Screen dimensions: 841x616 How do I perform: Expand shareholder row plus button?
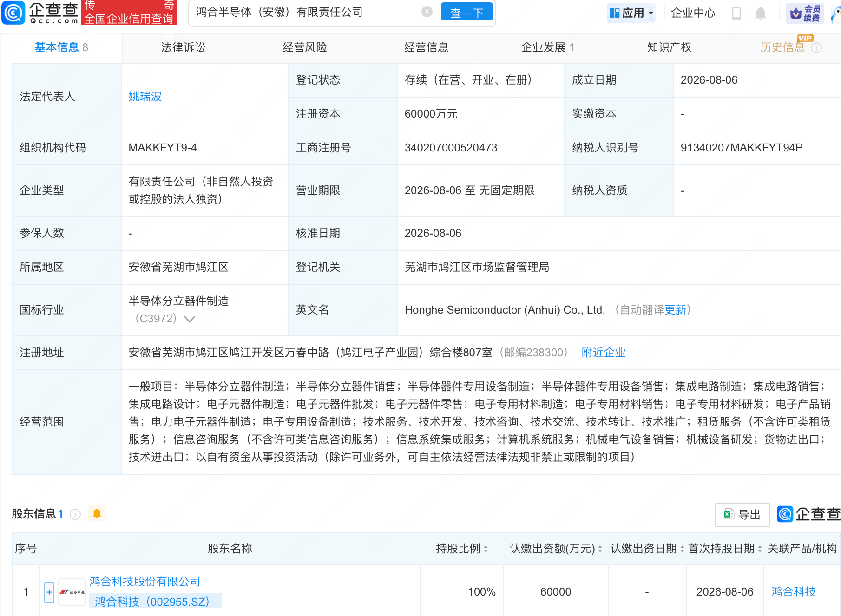pos(49,592)
